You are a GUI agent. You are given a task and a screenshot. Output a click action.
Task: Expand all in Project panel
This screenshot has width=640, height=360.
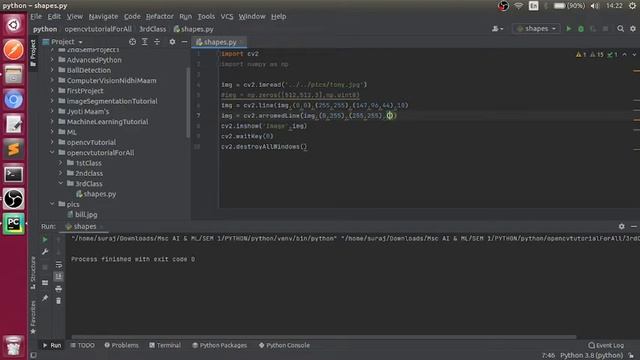144,42
